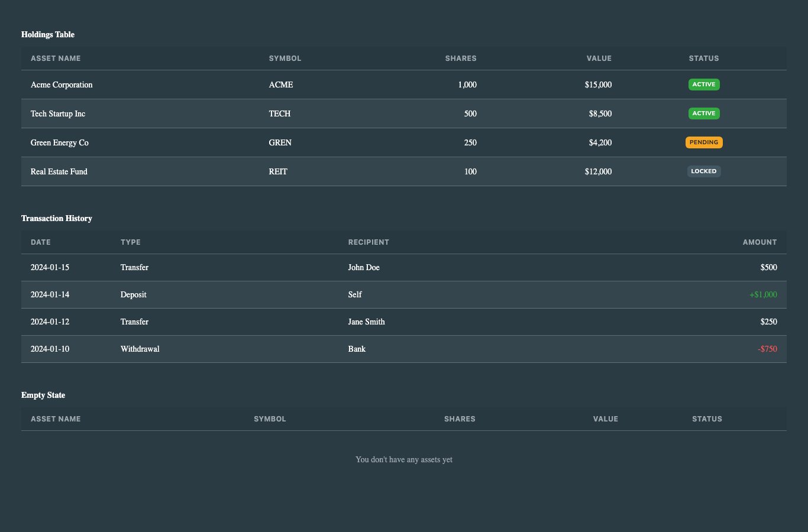Click the "You don't have any assets yet" message
Viewport: 808px width, 532px height.
pyautogui.click(x=404, y=459)
